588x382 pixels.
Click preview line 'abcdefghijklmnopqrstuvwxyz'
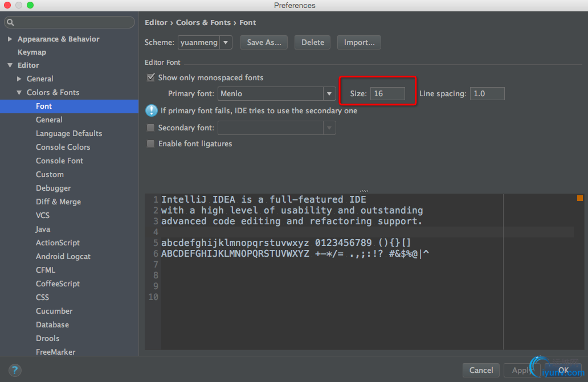click(x=286, y=243)
